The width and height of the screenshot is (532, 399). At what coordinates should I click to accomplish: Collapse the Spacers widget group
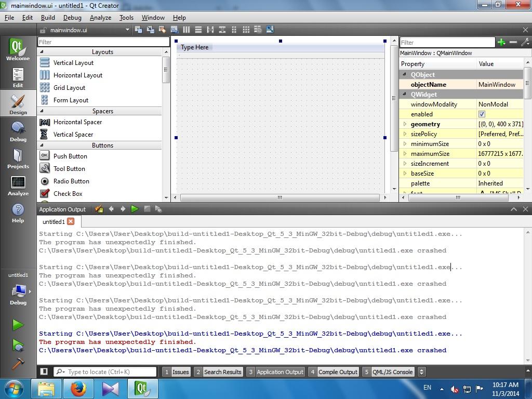tap(42, 111)
